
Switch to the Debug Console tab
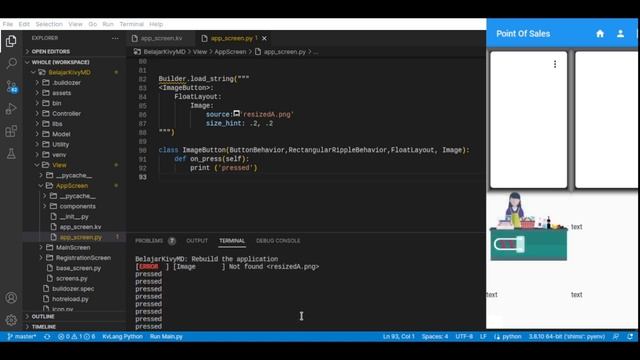click(278, 241)
